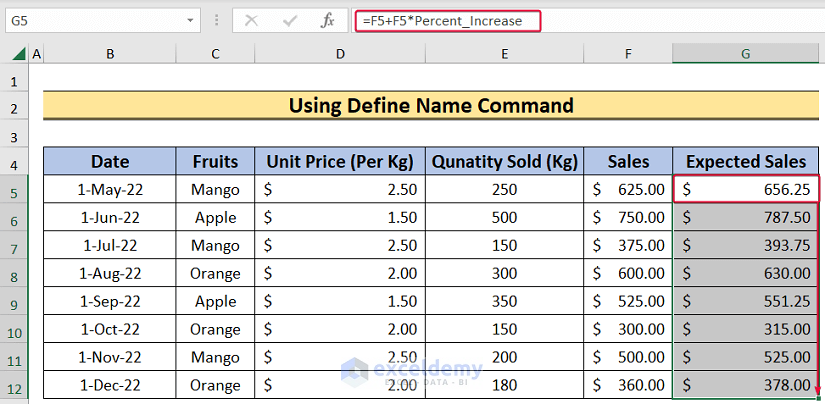
Task: Select column G header
Action: 745,53
